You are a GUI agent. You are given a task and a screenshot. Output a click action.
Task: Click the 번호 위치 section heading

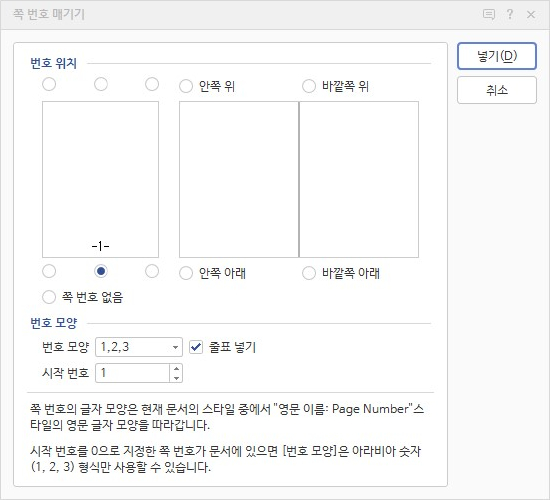[x=53, y=63]
